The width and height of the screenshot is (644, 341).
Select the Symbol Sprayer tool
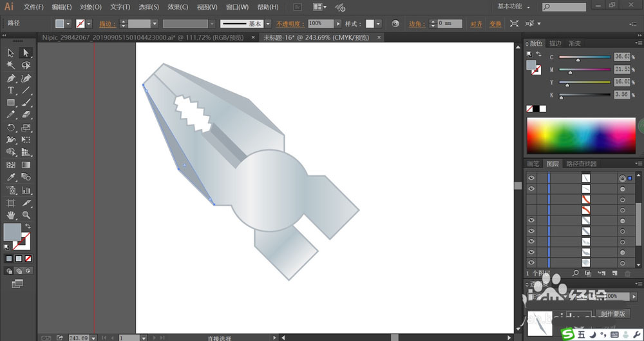(x=11, y=190)
